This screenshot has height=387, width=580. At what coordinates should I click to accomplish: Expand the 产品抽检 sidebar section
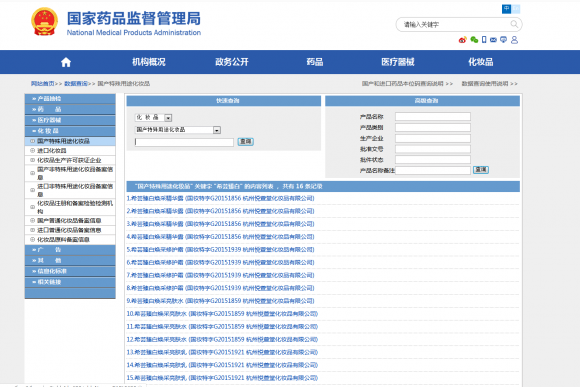point(70,99)
